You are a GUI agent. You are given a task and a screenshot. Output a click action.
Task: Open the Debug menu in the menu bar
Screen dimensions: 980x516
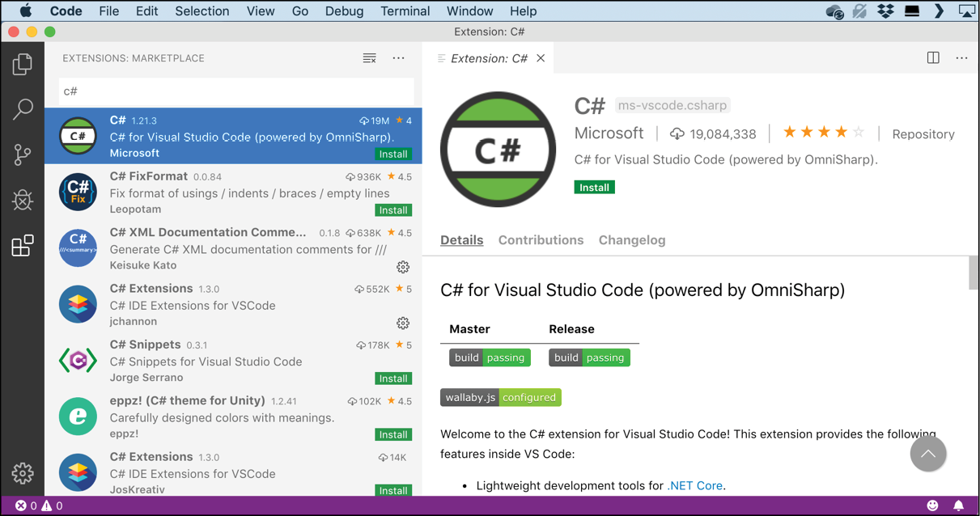pos(344,11)
